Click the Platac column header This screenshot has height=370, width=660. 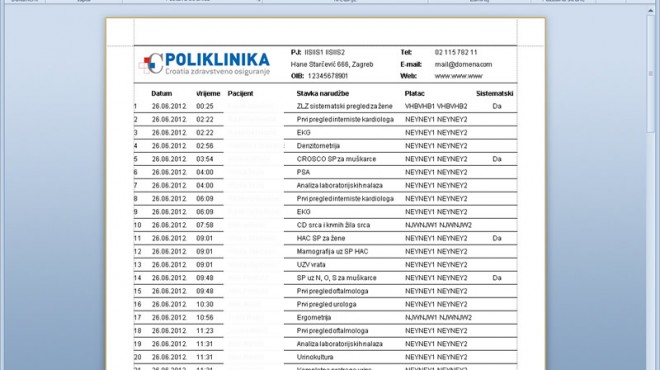click(x=415, y=94)
